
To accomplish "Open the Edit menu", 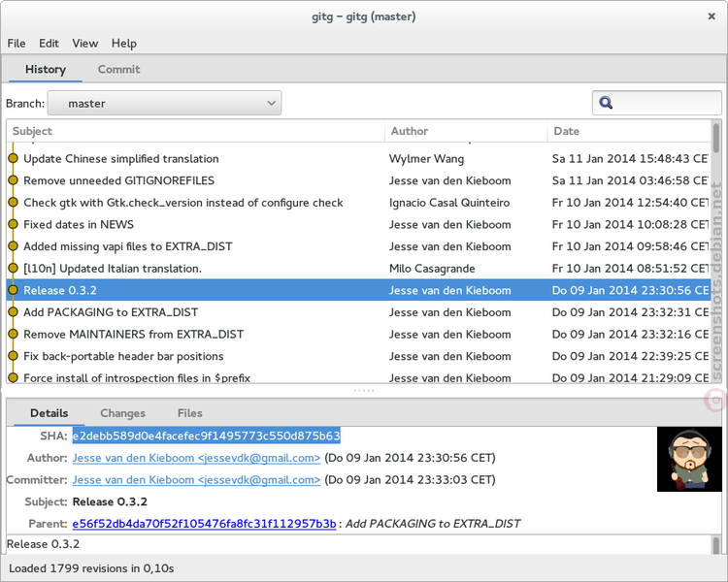I will (49, 43).
